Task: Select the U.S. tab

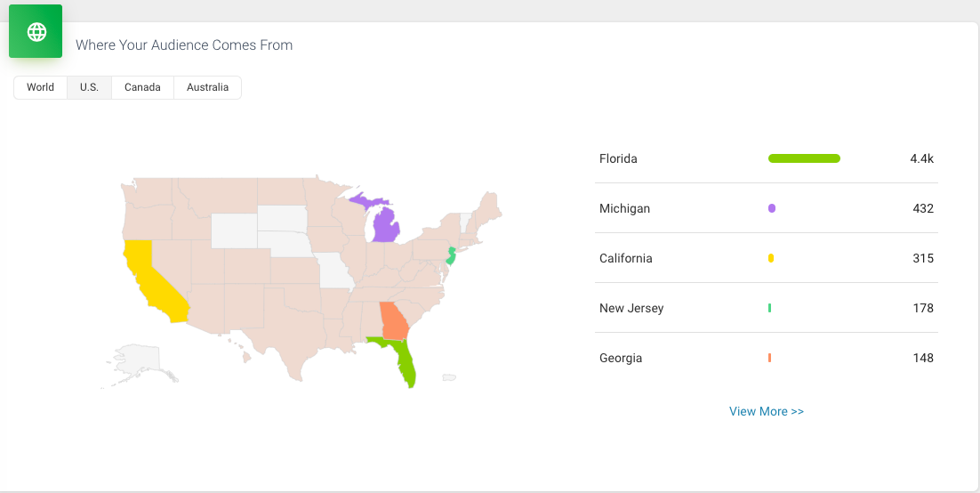Action: pyautogui.click(x=90, y=87)
